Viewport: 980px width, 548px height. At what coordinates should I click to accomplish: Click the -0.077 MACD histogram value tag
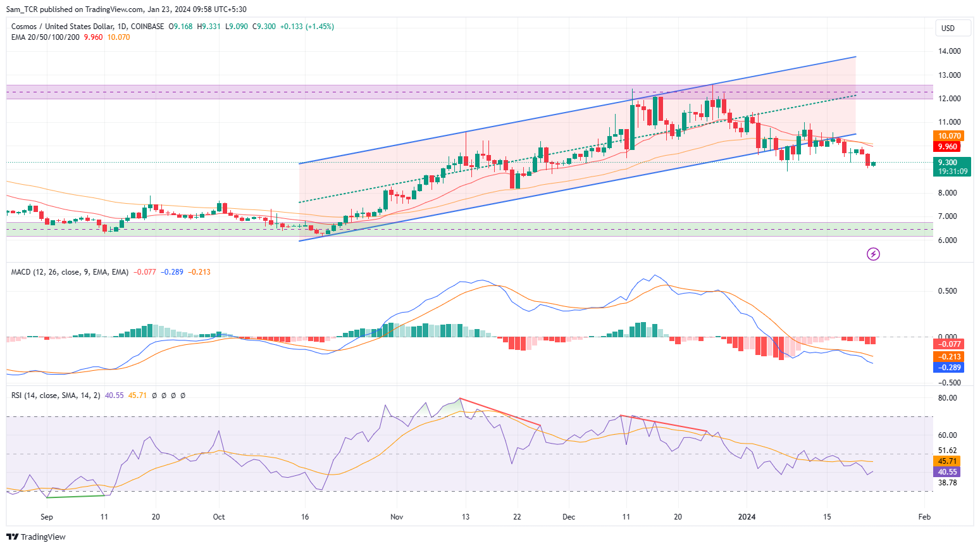click(x=948, y=344)
